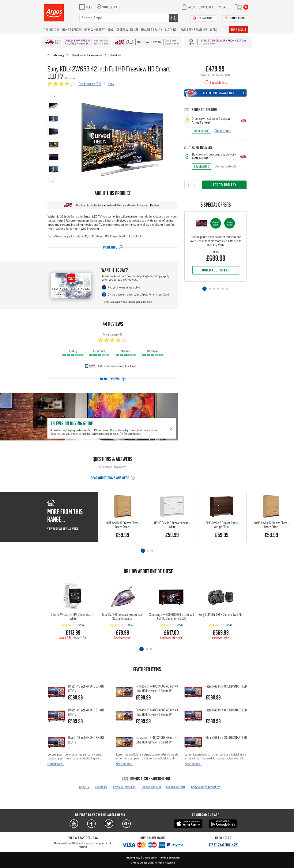Open the Jewellery & Watches menu
This screenshot has height=868, width=294.
pos(194,30)
